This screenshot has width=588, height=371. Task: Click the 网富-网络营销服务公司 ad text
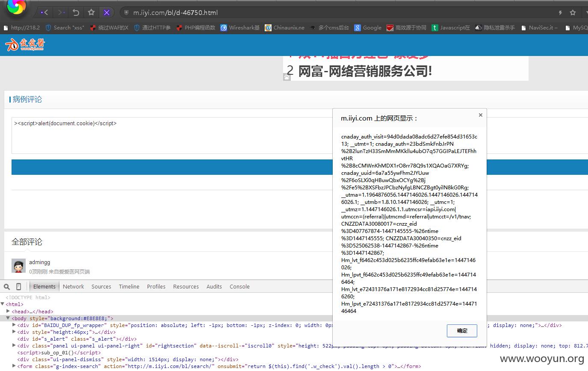pyautogui.click(x=365, y=71)
